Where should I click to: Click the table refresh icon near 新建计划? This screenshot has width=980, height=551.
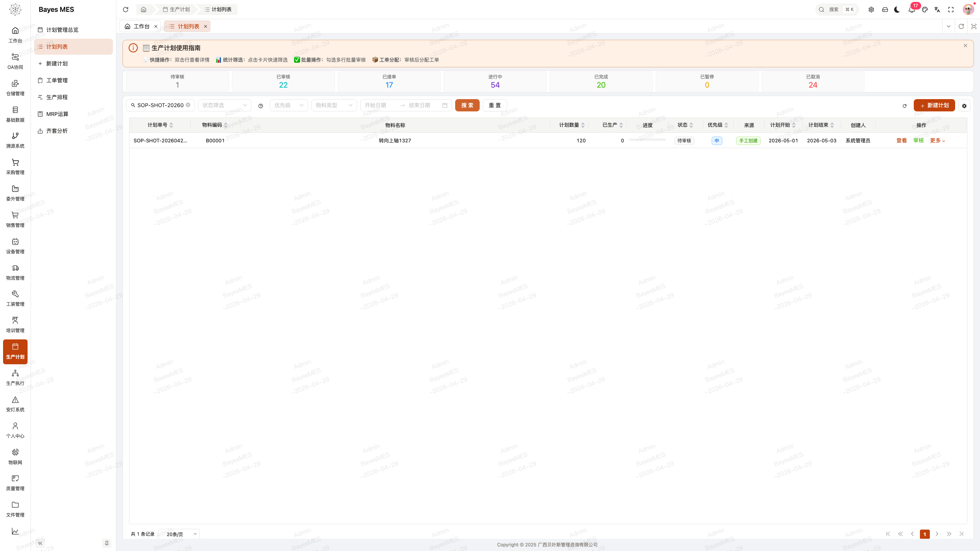point(905,106)
